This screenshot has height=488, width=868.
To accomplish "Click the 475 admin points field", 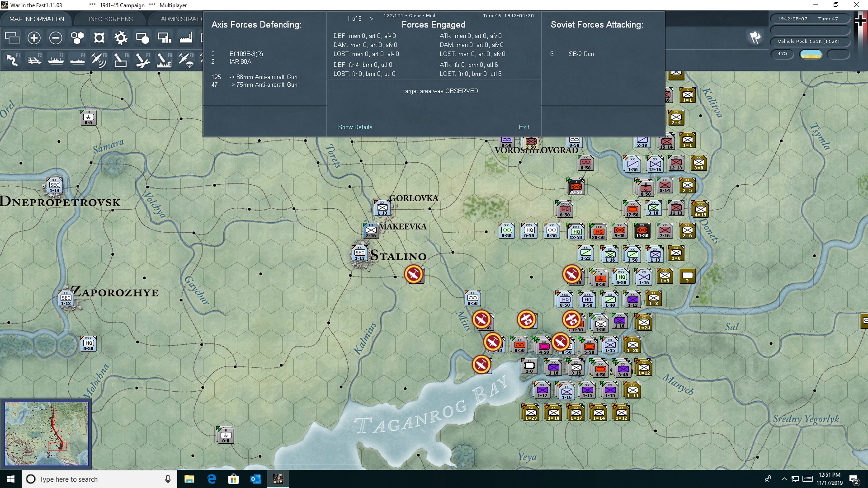I will (783, 54).
